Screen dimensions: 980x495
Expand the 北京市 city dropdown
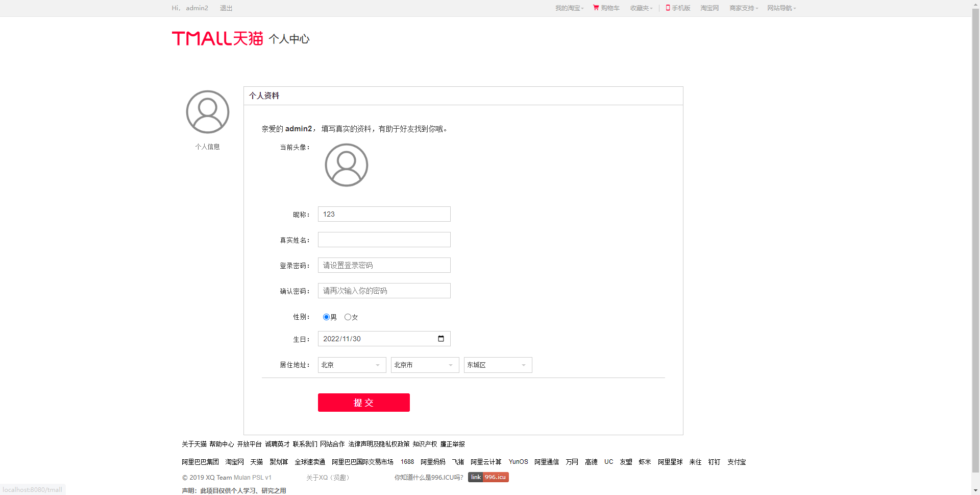(x=425, y=365)
